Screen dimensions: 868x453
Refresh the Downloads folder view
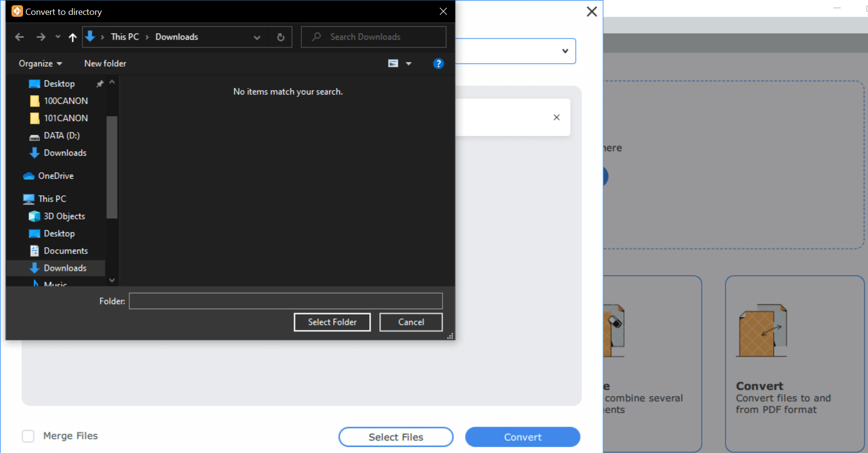coord(280,36)
